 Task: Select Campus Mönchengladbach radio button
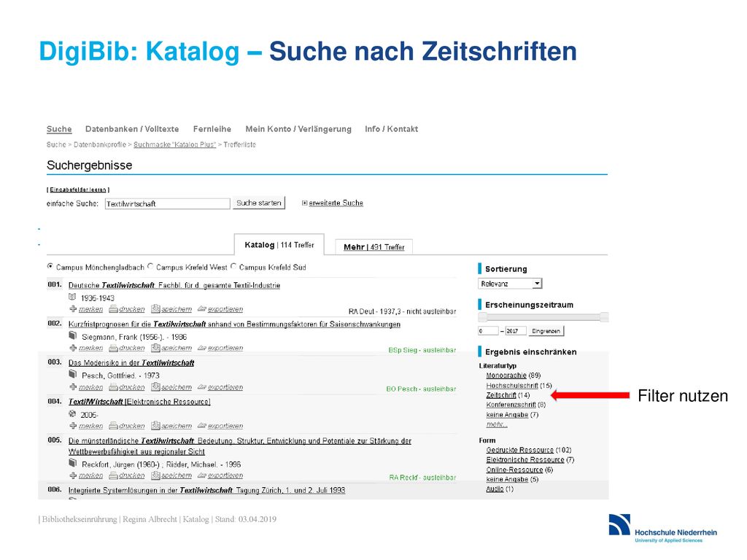coord(50,266)
